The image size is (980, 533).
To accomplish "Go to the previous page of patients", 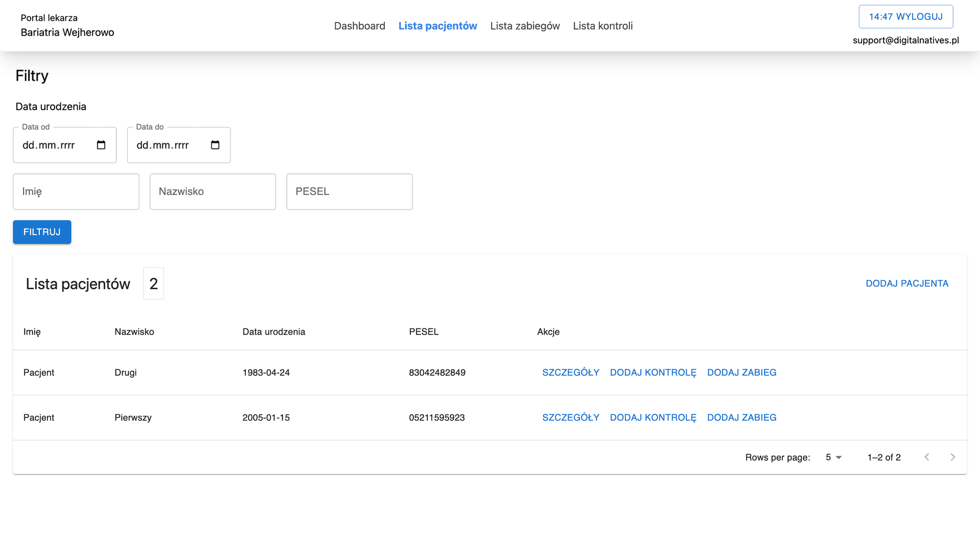I will [x=927, y=457].
